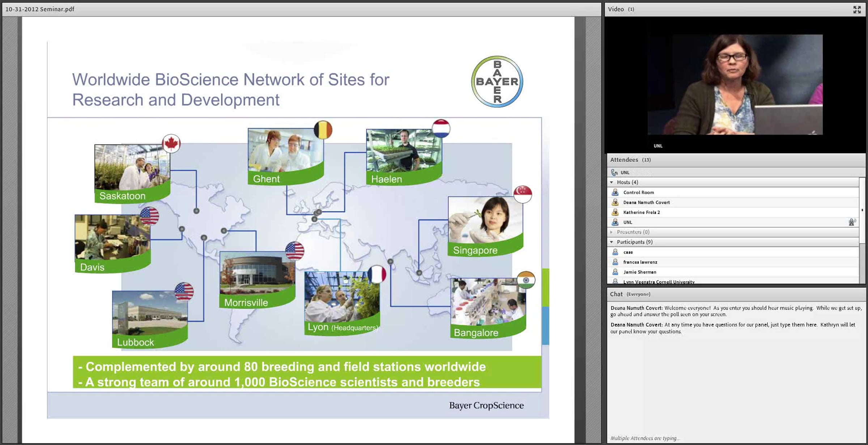Image resolution: width=868 pixels, height=445 pixels.
Task: Click the Ghent lab photo
Action: click(x=285, y=149)
